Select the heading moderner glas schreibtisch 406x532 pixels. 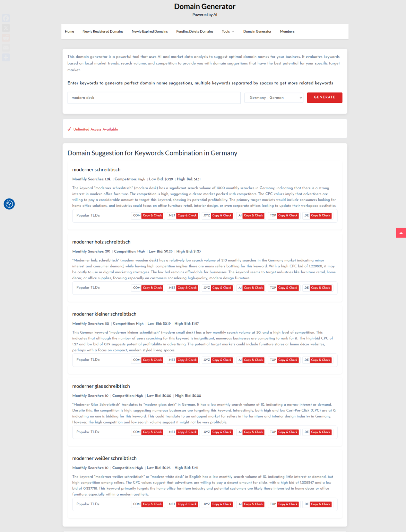(101, 386)
